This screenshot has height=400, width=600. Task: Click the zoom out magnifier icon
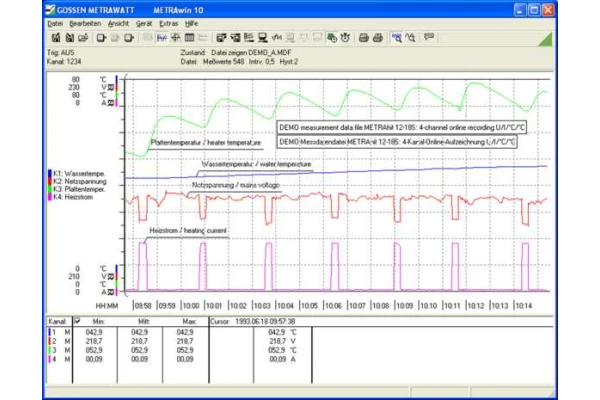411,38
